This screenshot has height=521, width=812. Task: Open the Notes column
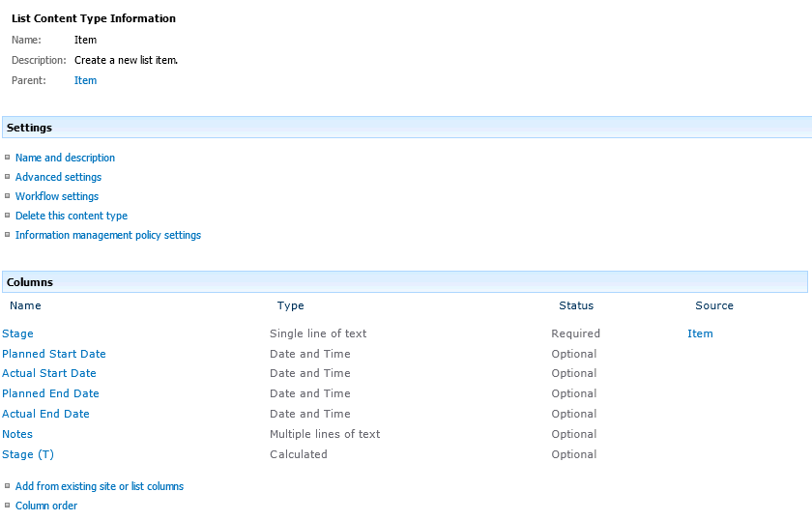pos(17,434)
